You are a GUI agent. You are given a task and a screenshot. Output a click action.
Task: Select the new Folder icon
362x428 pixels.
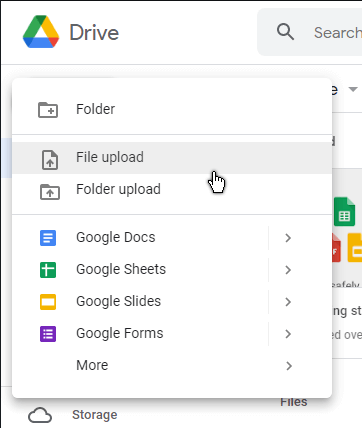click(48, 110)
